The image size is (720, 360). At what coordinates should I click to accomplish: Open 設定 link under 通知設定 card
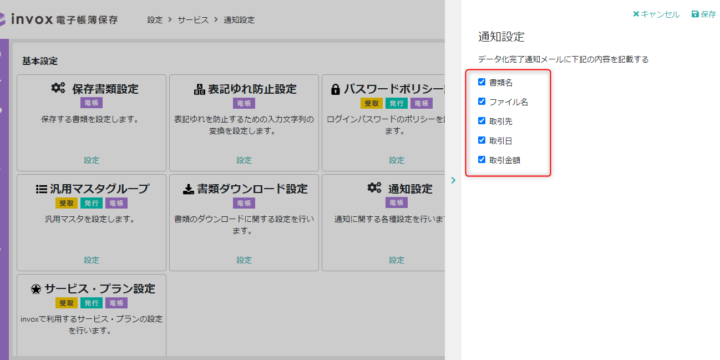pyautogui.click(x=396, y=260)
